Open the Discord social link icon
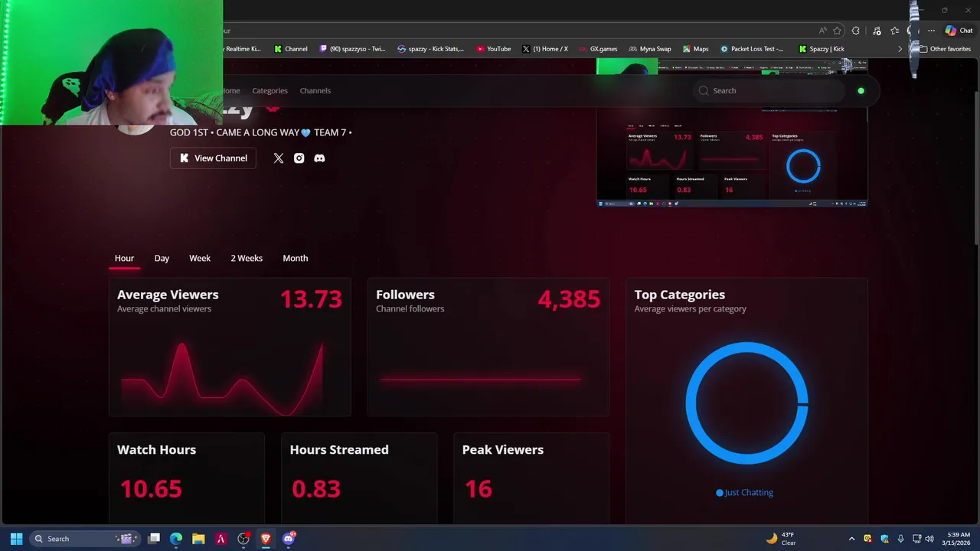980x551 pixels. click(x=319, y=158)
